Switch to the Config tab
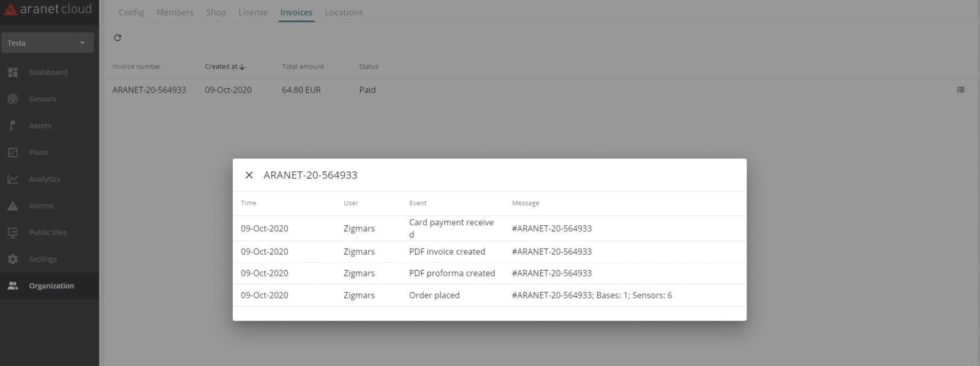Screen dimensions: 980x366 tap(131, 12)
